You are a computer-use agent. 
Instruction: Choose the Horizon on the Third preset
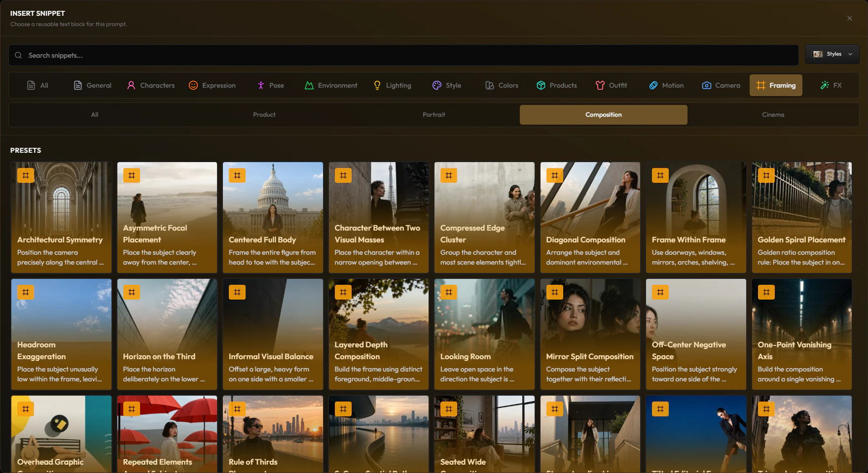tap(167, 334)
